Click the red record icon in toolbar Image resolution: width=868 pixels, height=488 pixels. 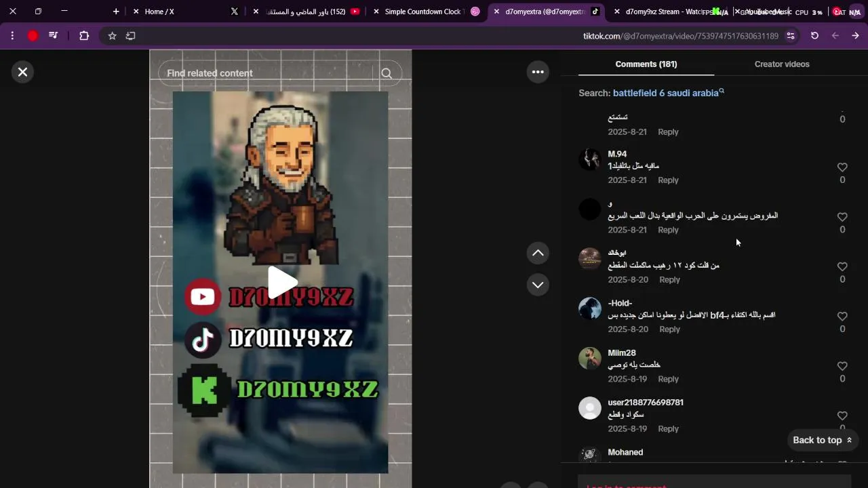click(33, 36)
